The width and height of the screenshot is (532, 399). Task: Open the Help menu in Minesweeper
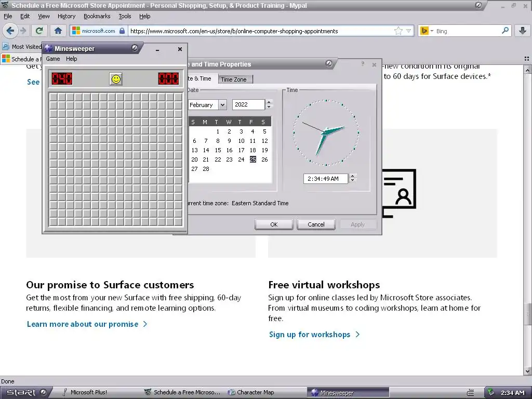pyautogui.click(x=71, y=59)
